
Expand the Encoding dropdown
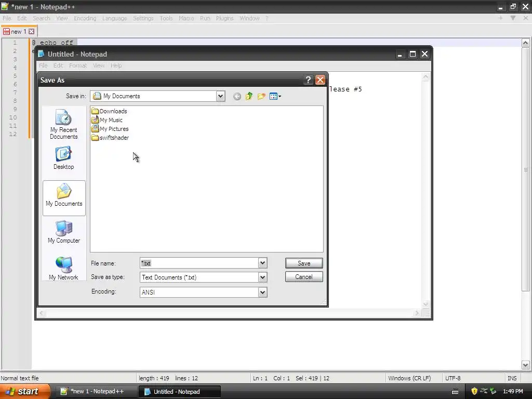(262, 292)
